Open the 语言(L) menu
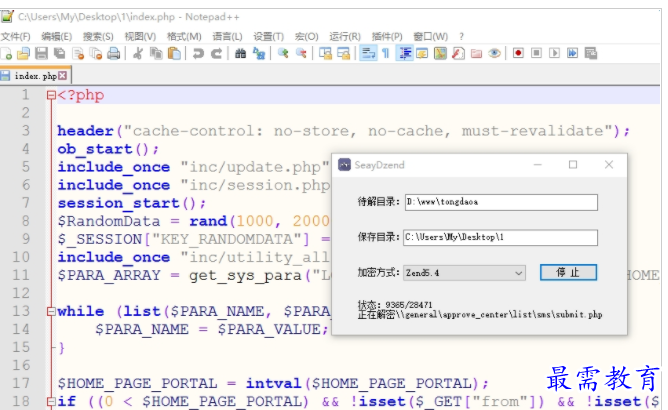668x410 pixels. [x=227, y=36]
